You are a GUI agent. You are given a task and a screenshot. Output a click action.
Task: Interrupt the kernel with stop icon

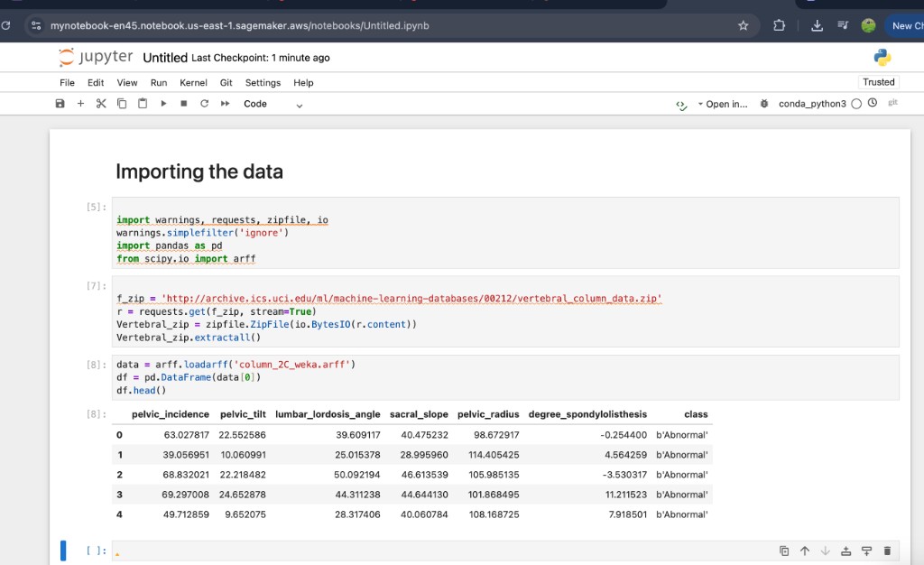184,104
